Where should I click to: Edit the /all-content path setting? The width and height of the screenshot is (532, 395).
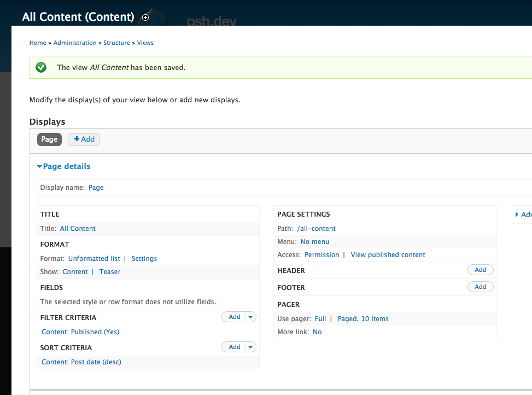[x=316, y=229]
